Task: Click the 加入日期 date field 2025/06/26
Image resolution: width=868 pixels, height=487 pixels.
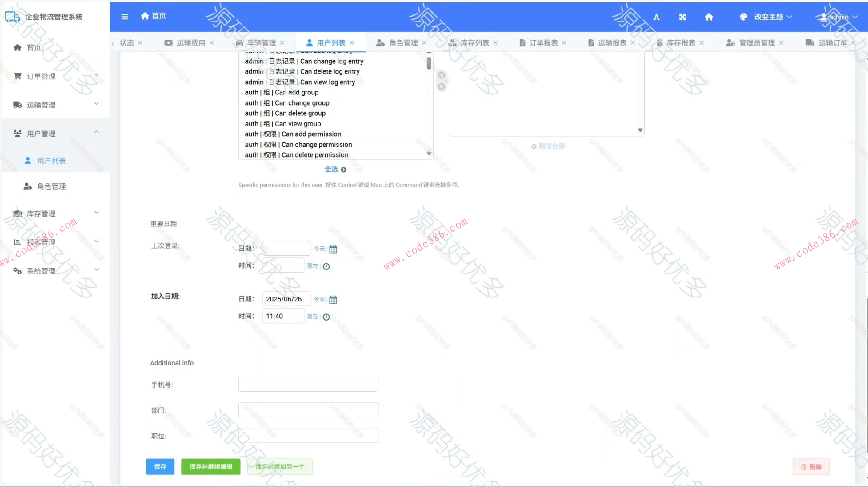Action: 286,299
